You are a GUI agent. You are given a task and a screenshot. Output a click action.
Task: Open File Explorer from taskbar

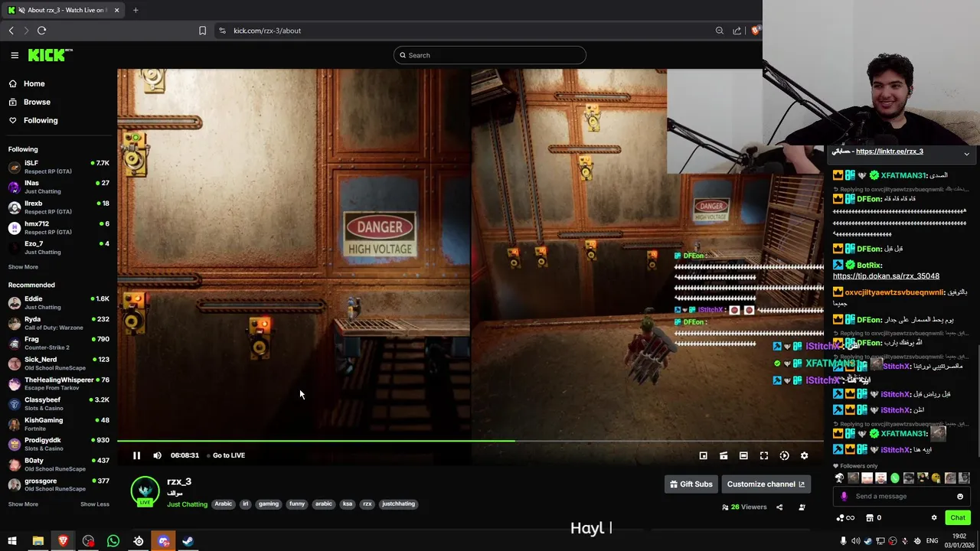(38, 541)
